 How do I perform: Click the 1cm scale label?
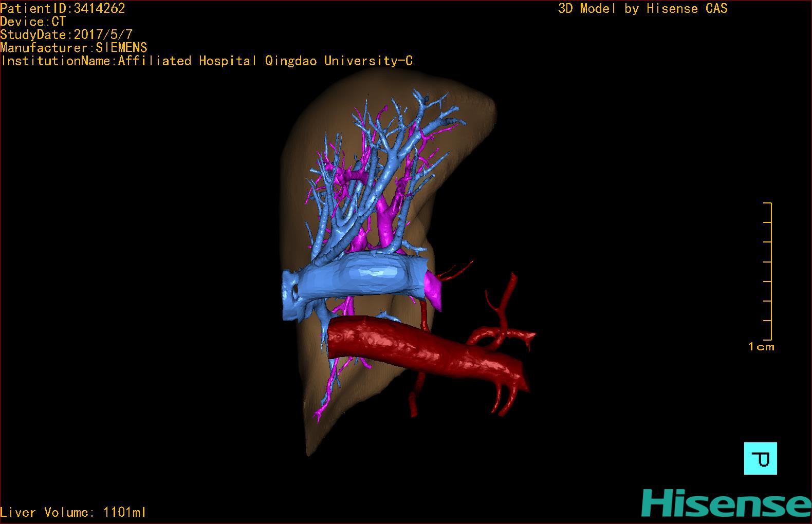click(761, 347)
